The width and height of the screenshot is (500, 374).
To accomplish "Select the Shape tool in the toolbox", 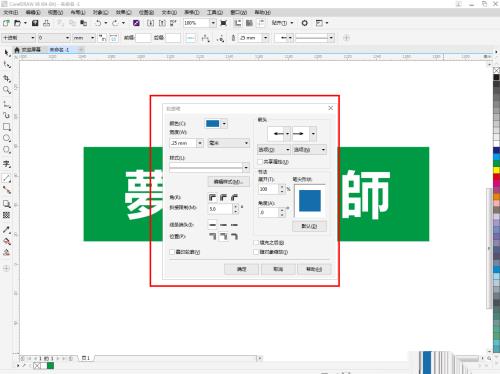I will pos(7,65).
